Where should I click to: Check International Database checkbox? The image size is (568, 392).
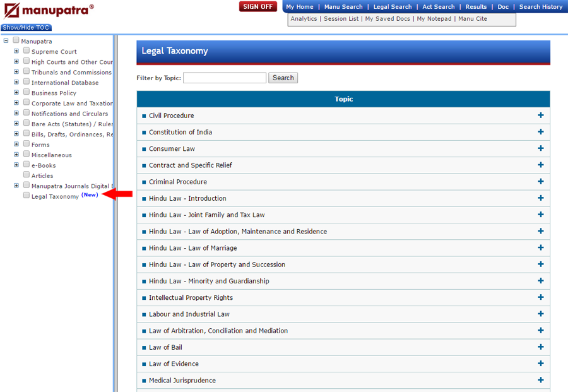(27, 81)
